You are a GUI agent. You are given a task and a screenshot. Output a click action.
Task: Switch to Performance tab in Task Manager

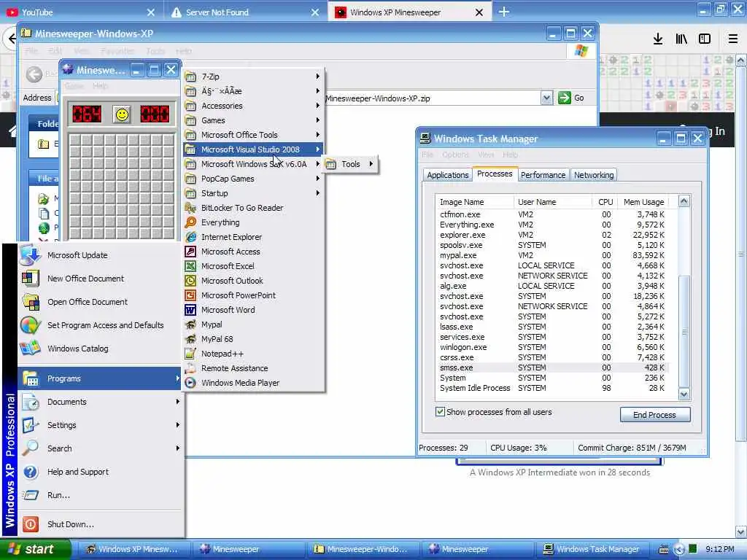(543, 175)
